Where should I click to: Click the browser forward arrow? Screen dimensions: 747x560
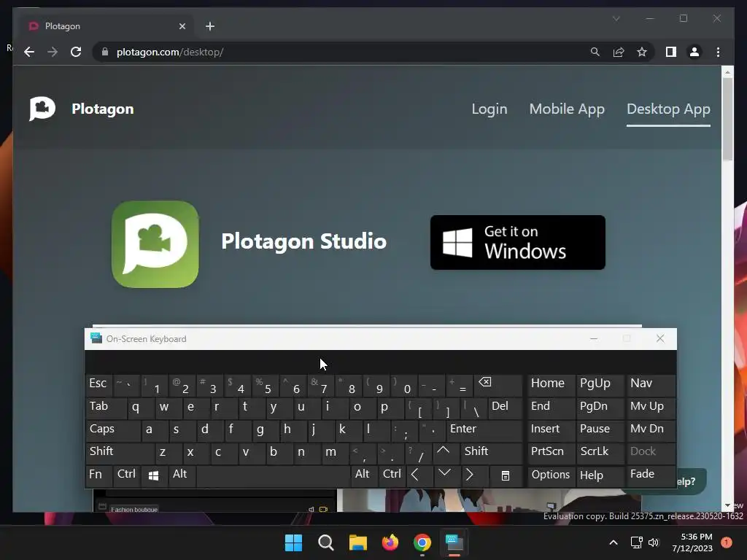coord(53,52)
